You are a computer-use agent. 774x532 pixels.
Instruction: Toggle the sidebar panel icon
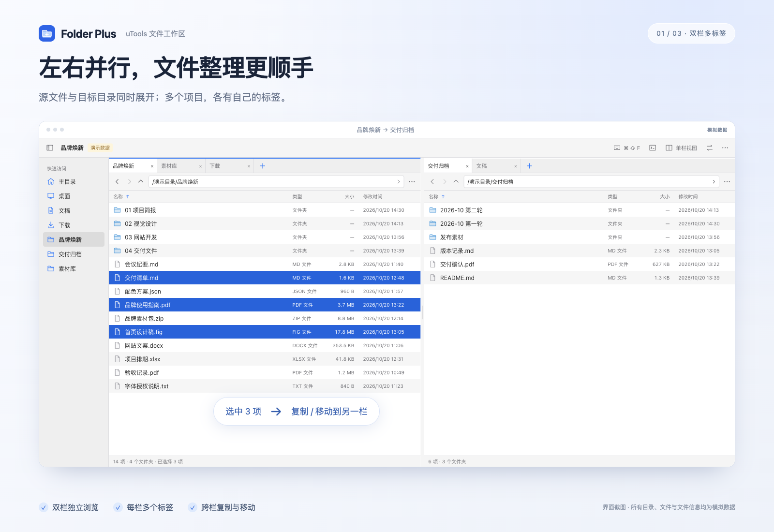(50, 148)
